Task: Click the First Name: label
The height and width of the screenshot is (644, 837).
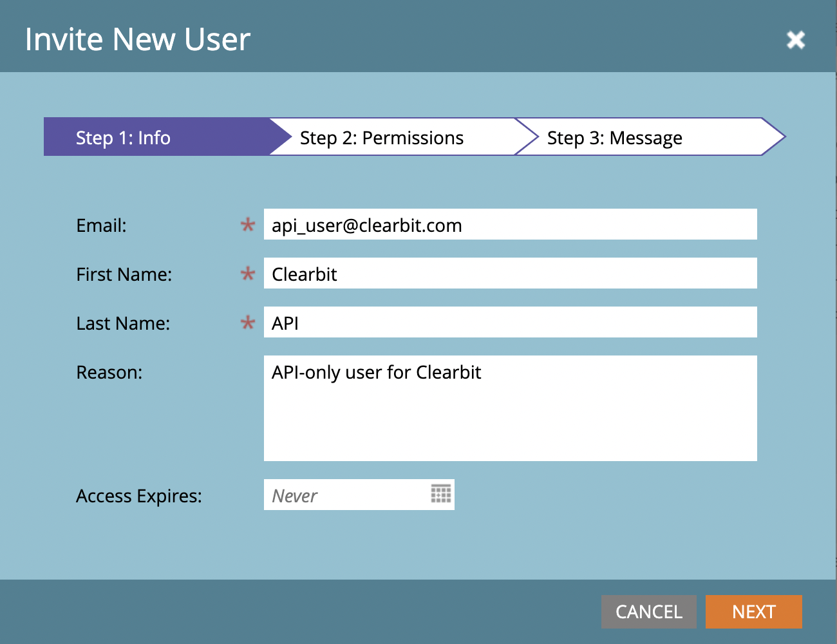Action: click(124, 274)
